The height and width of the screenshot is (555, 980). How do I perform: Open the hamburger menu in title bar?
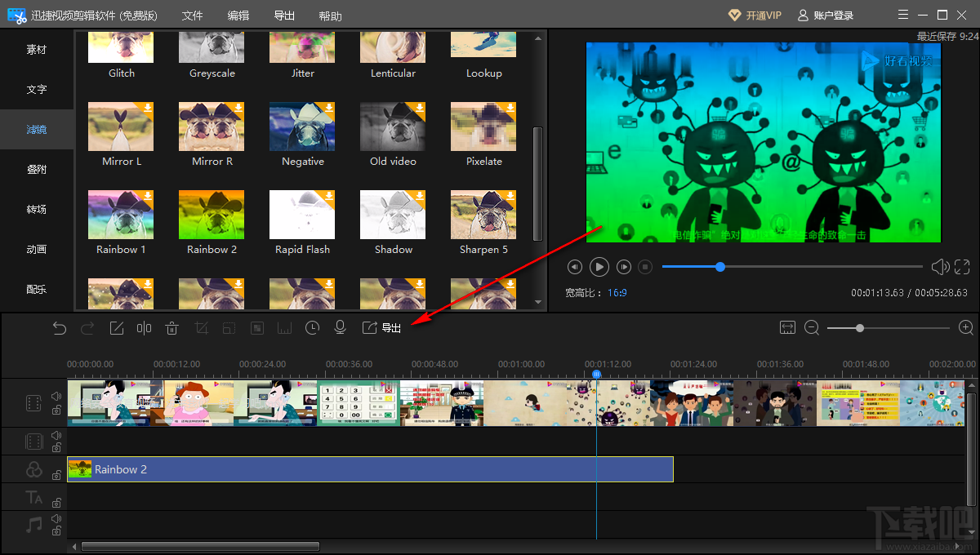pos(902,16)
